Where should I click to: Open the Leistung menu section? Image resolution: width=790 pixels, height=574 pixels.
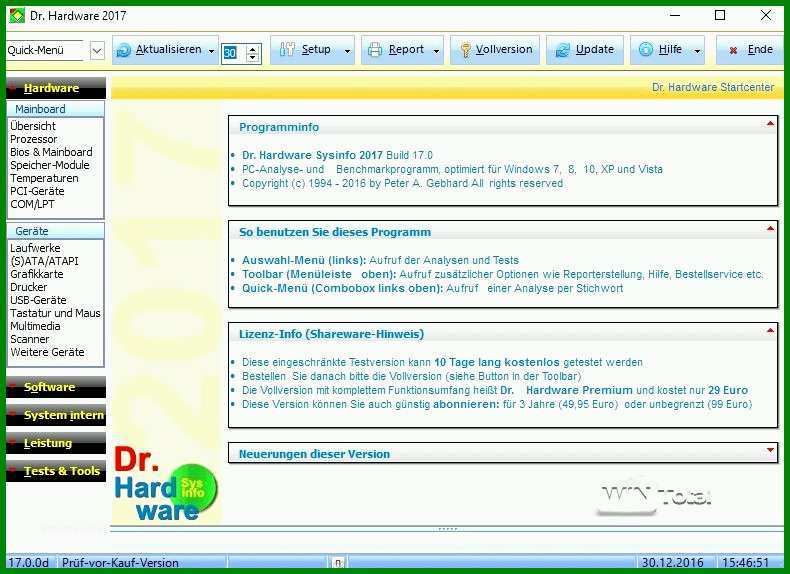(x=56, y=443)
